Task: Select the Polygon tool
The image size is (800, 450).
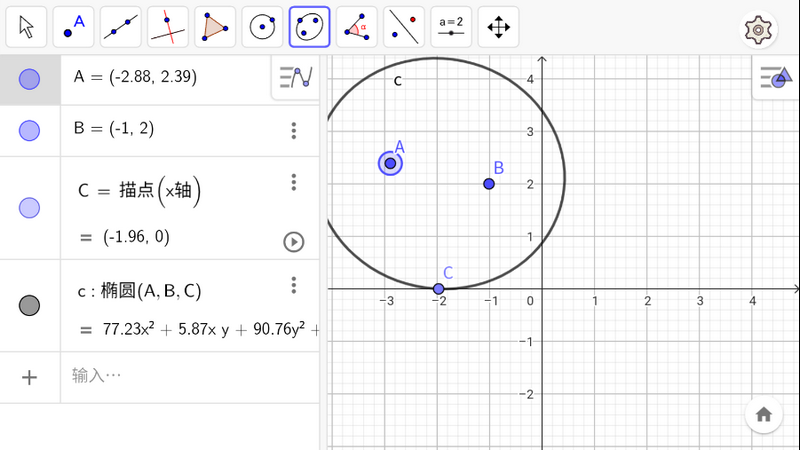Action: click(x=215, y=27)
